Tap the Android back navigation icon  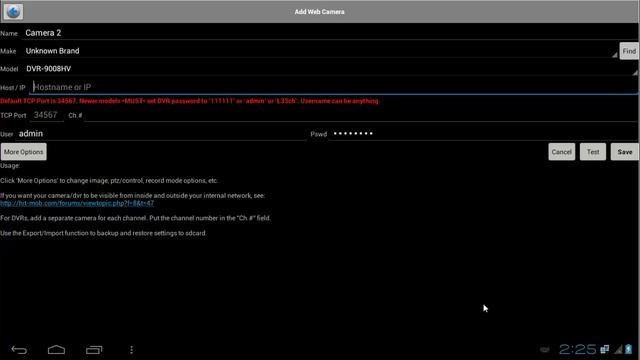click(x=19, y=350)
